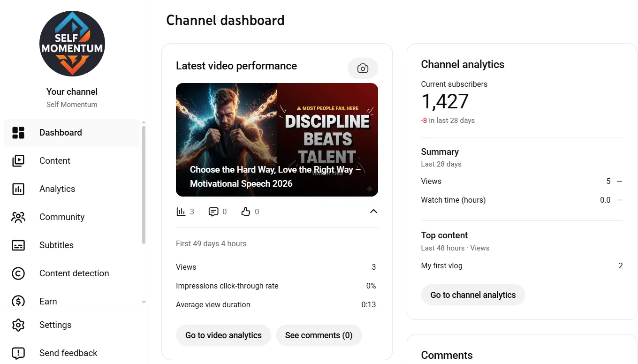Click the Self Momentum channel avatar
This screenshot has width=638, height=364.
(x=72, y=44)
